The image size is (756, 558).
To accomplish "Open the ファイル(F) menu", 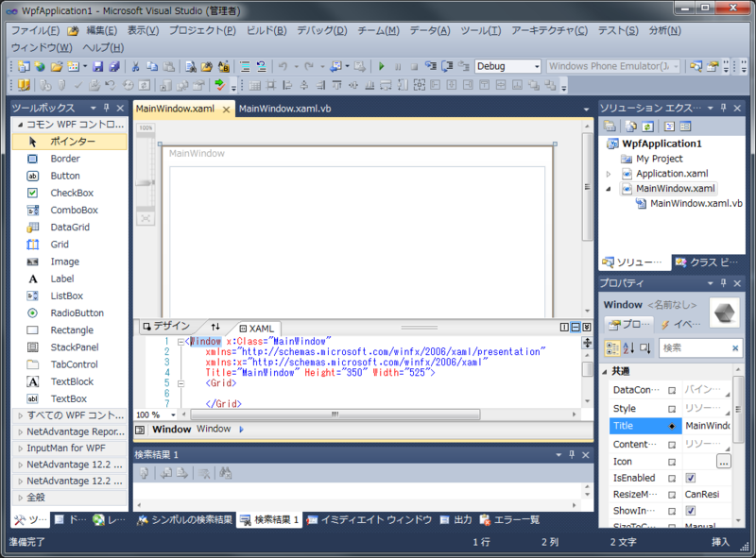I will pos(35,30).
